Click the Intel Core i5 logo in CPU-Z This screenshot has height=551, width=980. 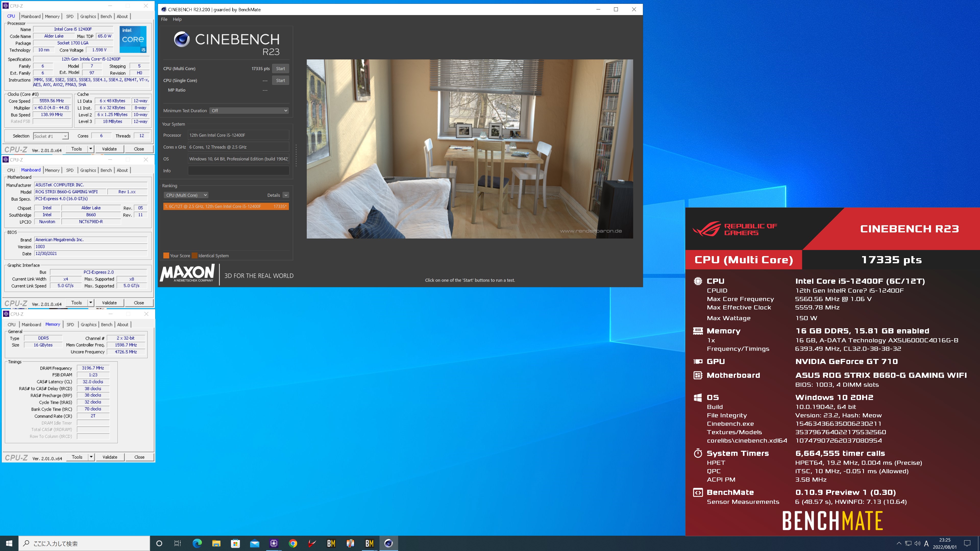pos(133,40)
